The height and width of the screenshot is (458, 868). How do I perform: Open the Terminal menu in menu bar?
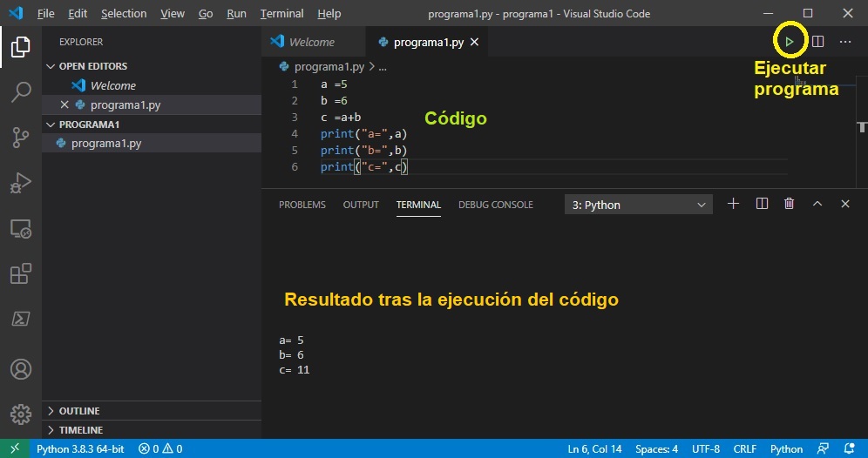click(x=281, y=14)
